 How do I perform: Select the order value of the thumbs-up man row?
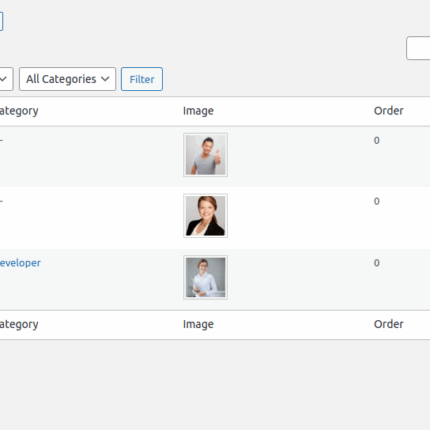pyautogui.click(x=377, y=140)
